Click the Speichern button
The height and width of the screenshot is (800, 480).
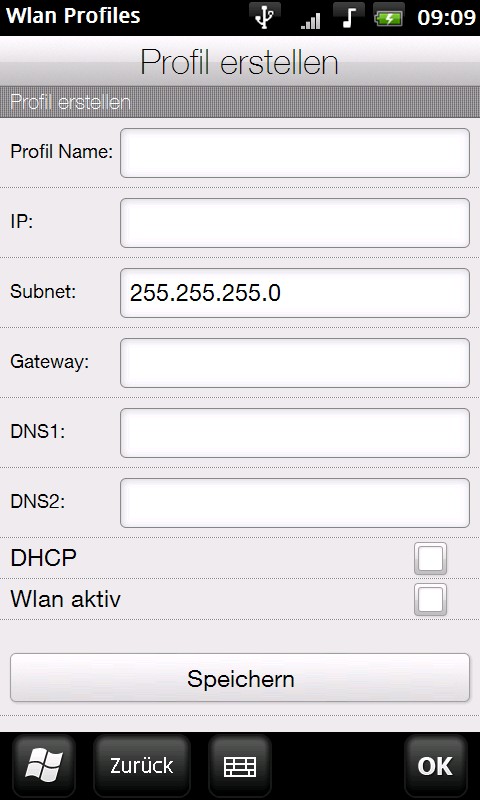(x=240, y=678)
